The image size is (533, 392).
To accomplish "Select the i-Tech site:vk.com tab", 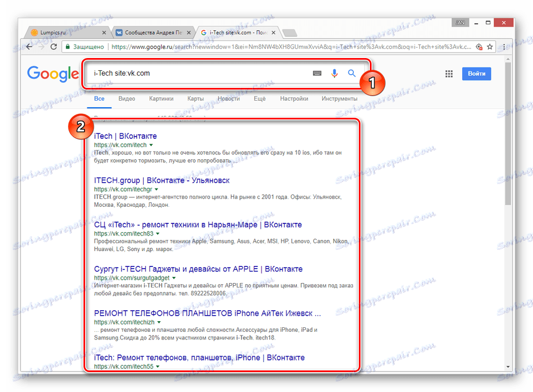I will (238, 33).
